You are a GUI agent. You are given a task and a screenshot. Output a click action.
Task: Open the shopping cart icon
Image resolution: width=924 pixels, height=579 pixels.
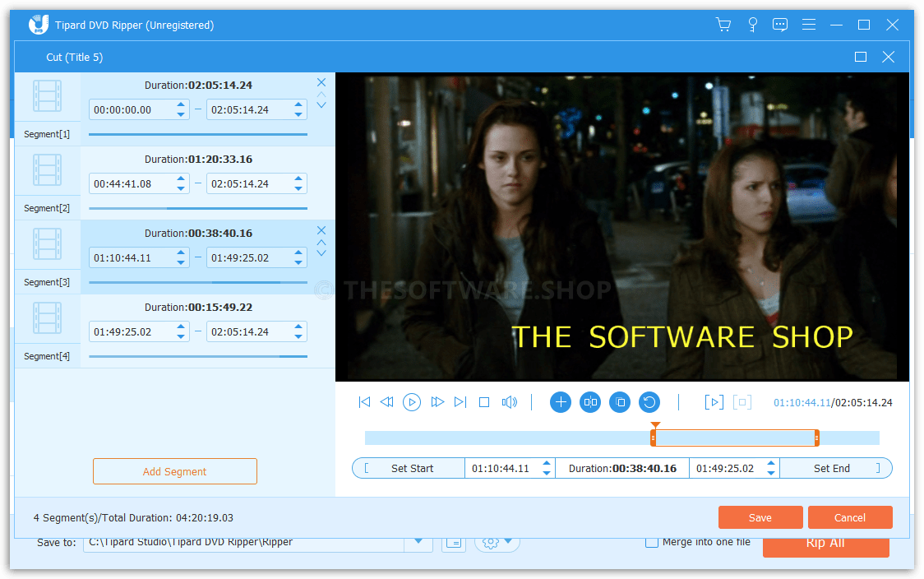pos(723,25)
